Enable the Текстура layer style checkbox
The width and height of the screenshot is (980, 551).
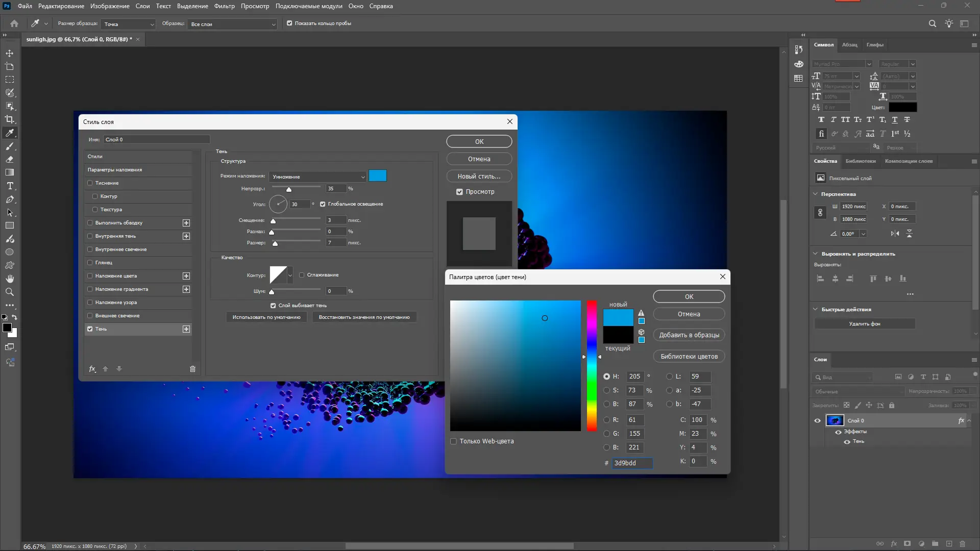click(94, 210)
